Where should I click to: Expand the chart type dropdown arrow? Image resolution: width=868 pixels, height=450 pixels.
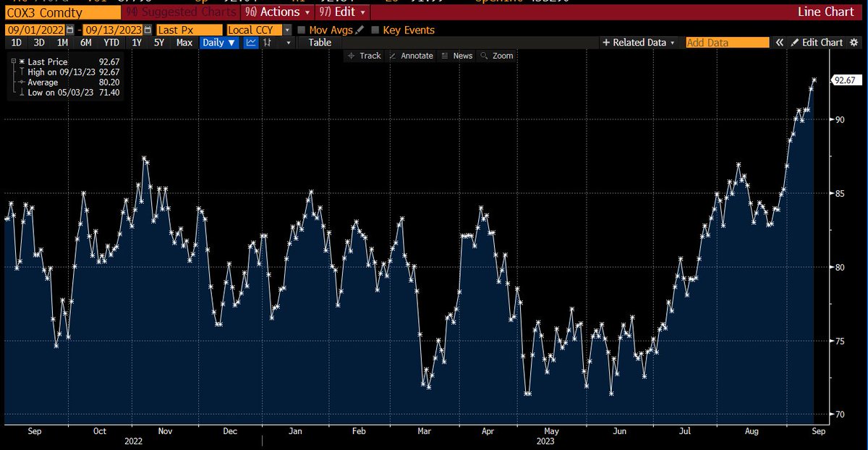coord(288,43)
